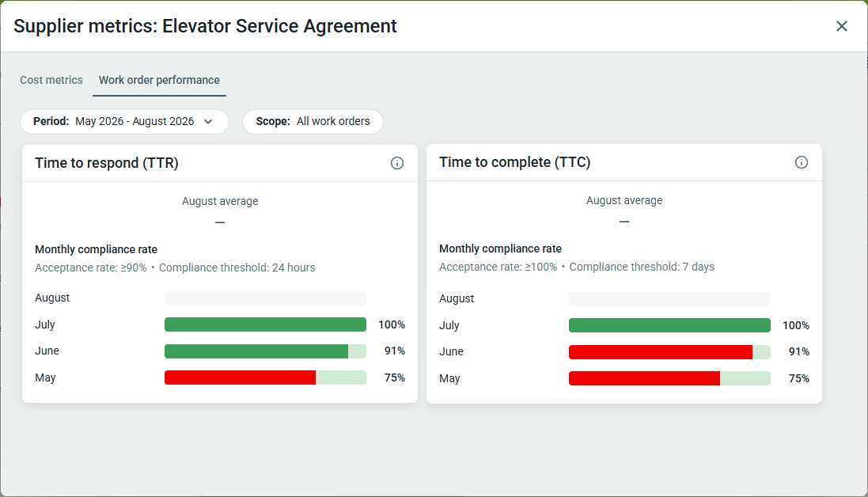868x497 pixels.
Task: Close the Supplier metrics dialog
Action: pos(841,26)
